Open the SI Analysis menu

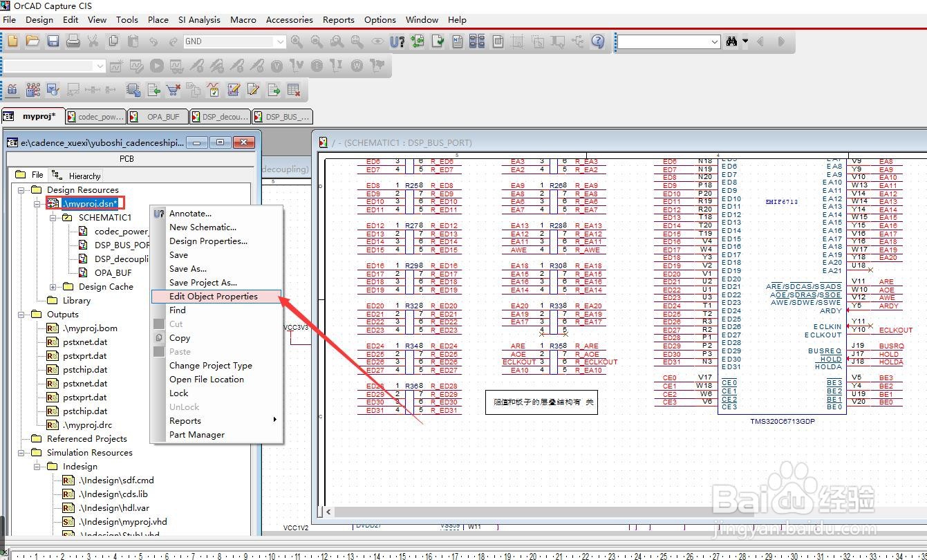coord(199,20)
